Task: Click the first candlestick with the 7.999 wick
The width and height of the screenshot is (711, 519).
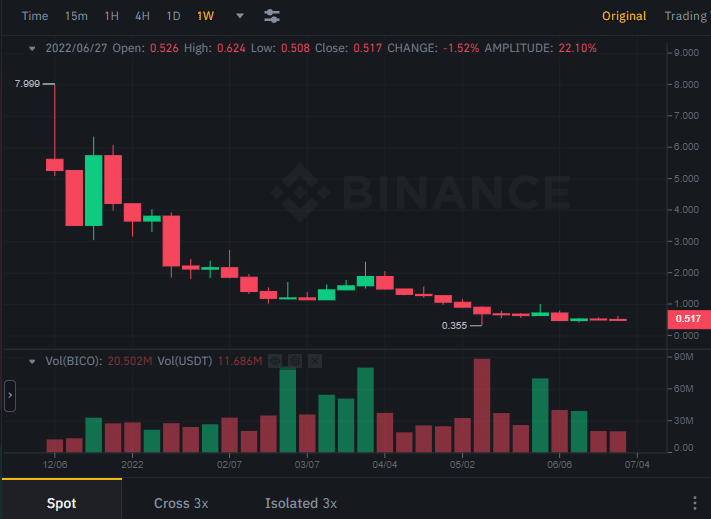Action: pos(55,165)
